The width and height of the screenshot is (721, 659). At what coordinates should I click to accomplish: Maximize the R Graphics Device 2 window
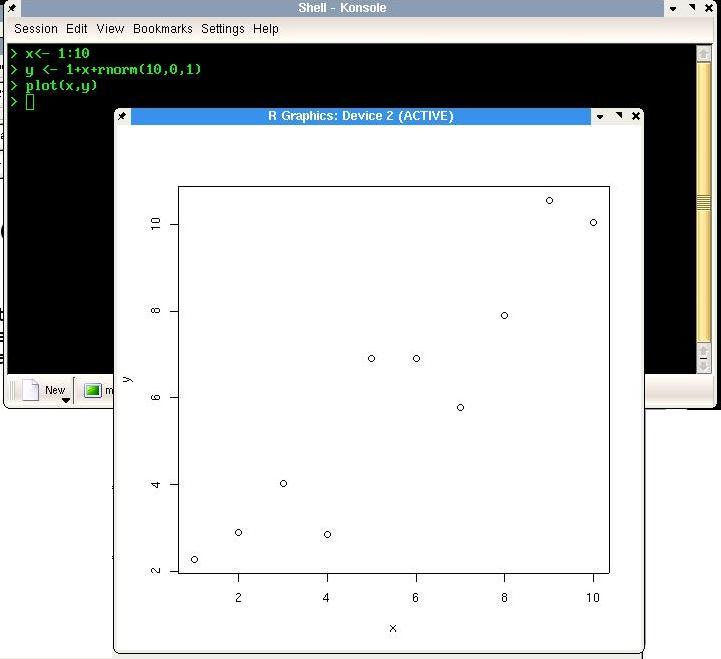(618, 116)
